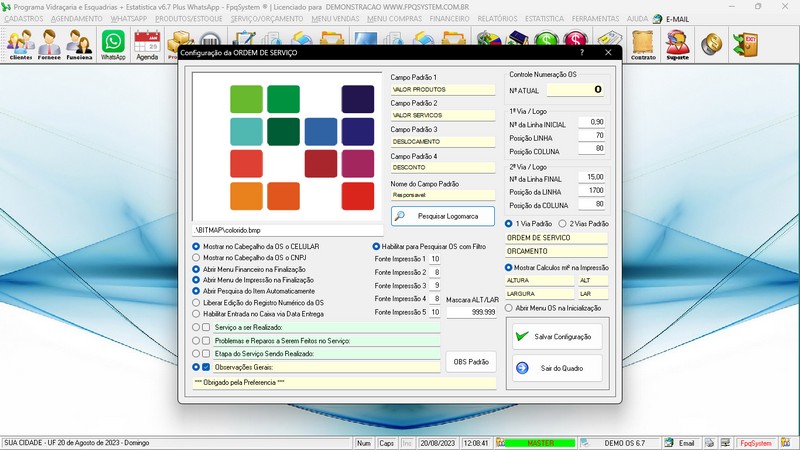Image resolution: width=800 pixels, height=450 pixels.
Task: Select 1 Via Padrão option
Action: pos(509,224)
